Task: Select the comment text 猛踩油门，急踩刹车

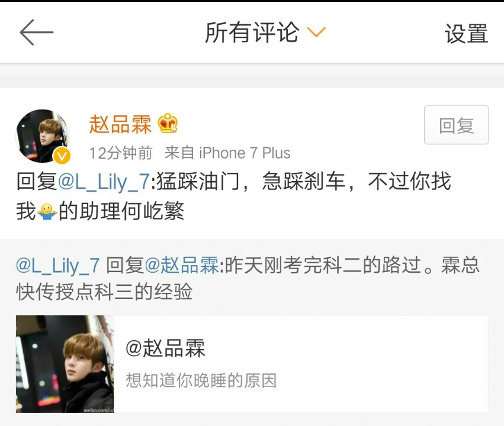Action: tap(251, 182)
